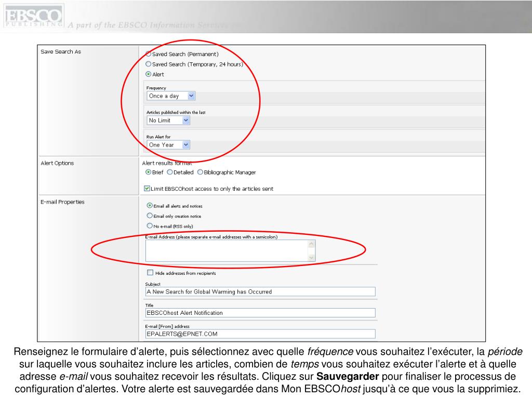Choose the Alert radio button
Viewport: 532px width, 399px height.
[x=148, y=74]
